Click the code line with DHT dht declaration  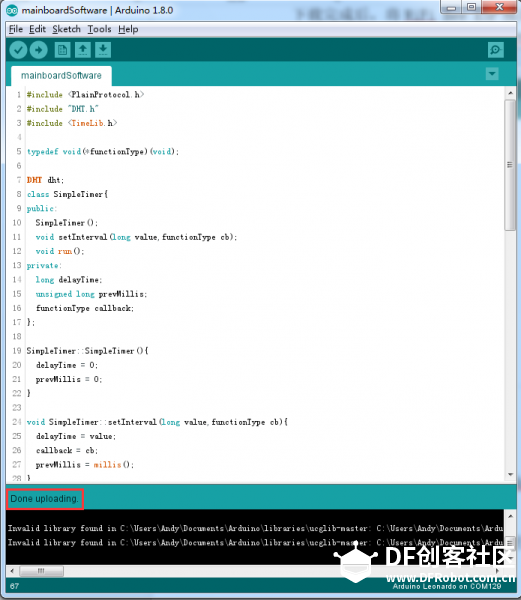(x=46, y=180)
